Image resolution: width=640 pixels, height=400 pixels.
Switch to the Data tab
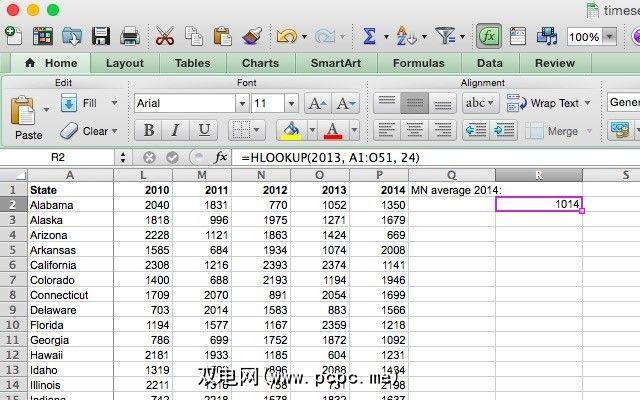pyautogui.click(x=490, y=63)
